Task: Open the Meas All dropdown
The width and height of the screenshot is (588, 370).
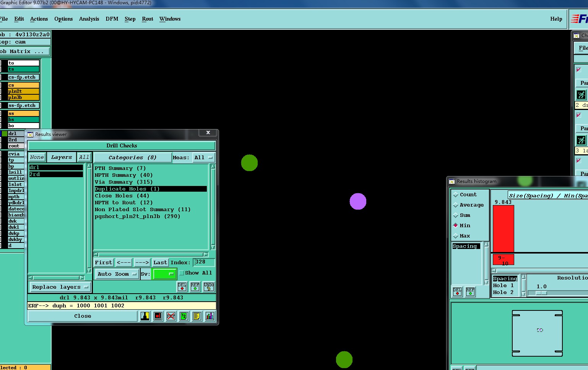Action: (x=203, y=158)
